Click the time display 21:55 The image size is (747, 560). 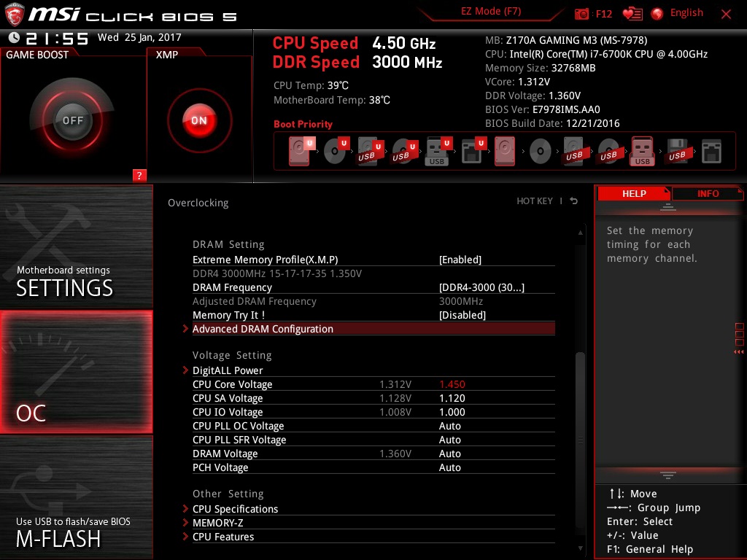tap(57, 38)
